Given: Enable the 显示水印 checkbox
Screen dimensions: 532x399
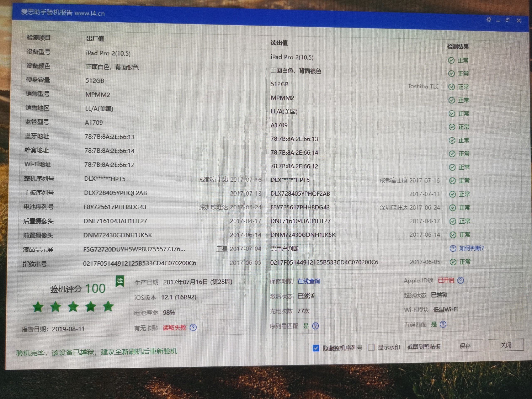Looking at the screenshot, I should 371,347.
